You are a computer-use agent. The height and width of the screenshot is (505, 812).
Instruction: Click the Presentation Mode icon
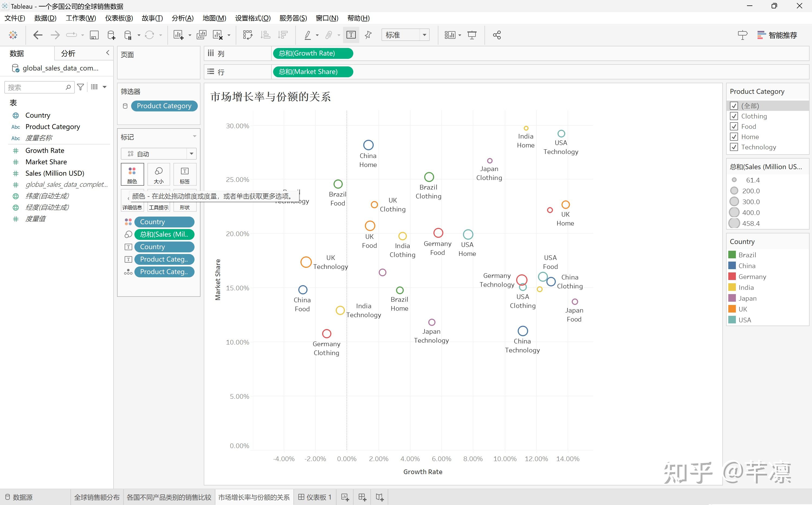point(472,35)
